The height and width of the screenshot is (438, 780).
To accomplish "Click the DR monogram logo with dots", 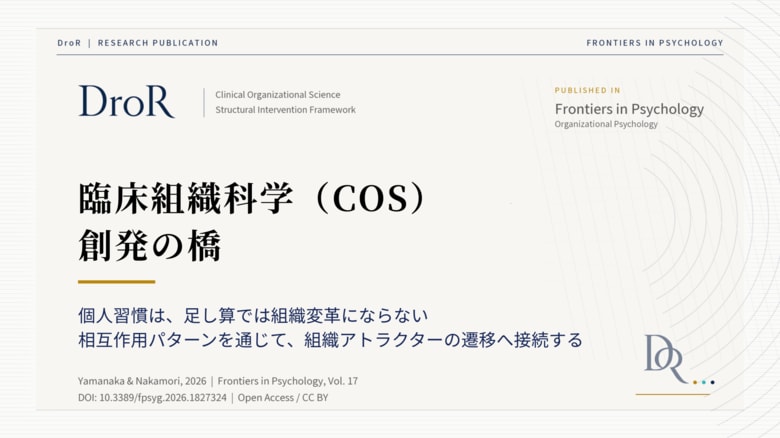I will pyautogui.click(x=680, y=360).
